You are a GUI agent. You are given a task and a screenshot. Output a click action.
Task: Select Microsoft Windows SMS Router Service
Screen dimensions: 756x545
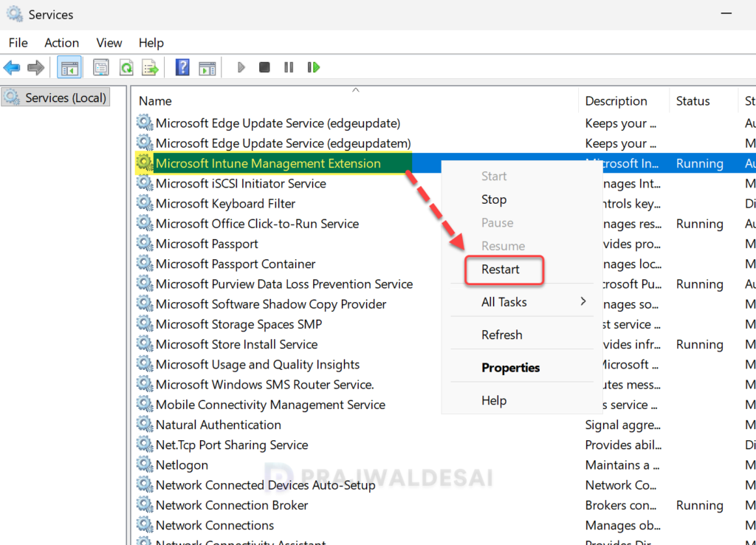pos(265,385)
